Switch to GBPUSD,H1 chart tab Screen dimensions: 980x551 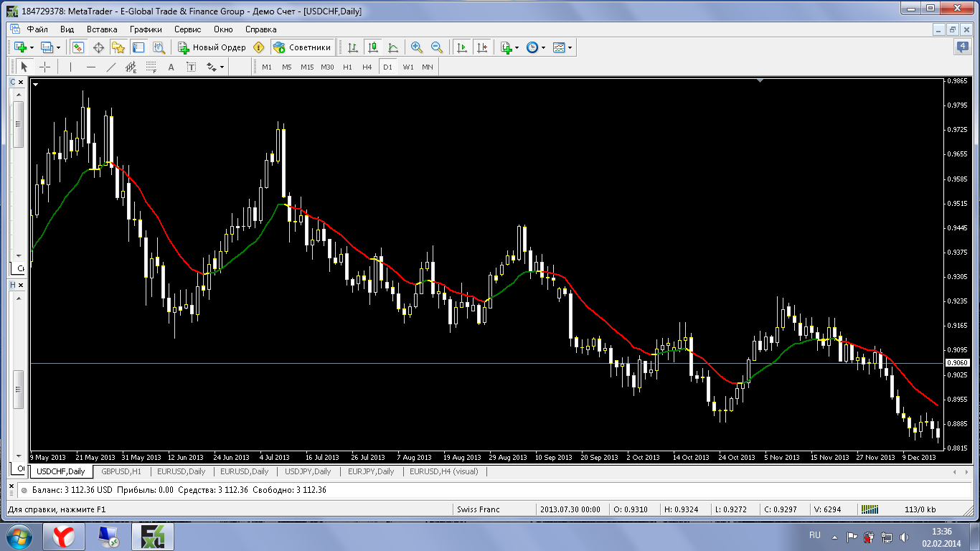pos(121,471)
